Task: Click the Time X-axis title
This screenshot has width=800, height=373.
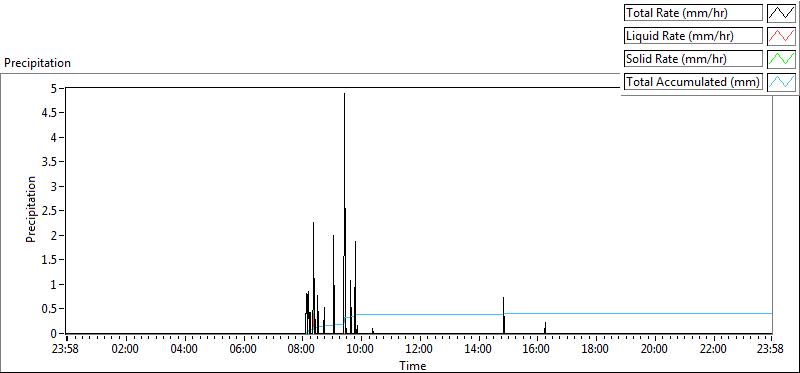Action: 413,365
